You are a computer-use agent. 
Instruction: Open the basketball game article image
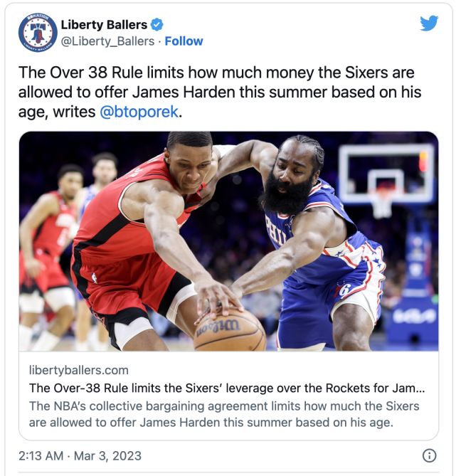228,241
